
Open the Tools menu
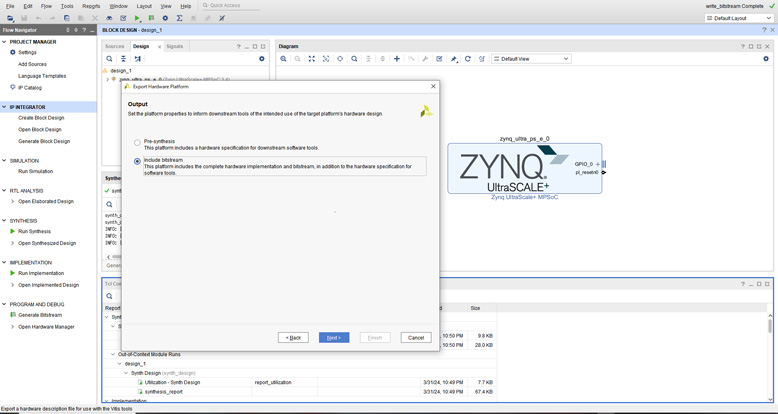67,6
